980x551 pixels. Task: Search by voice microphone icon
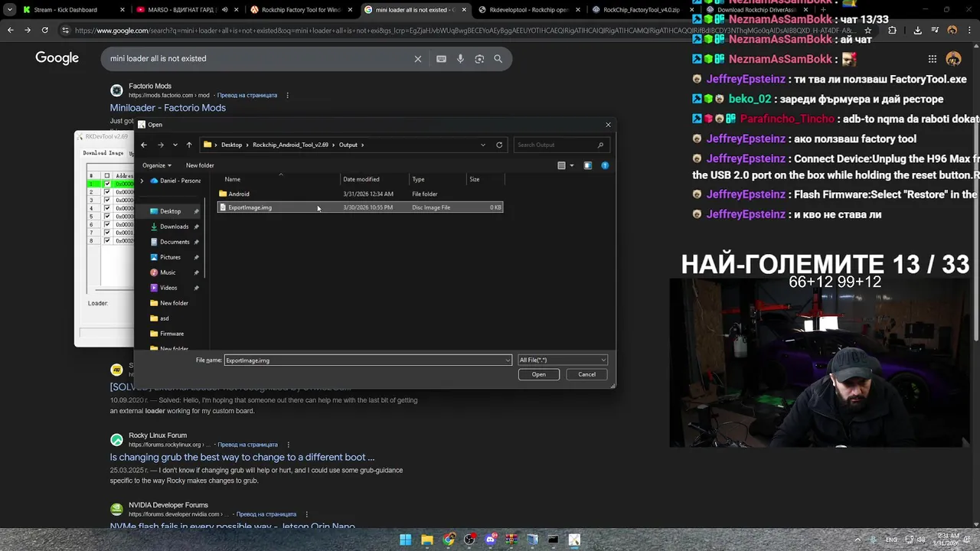(460, 59)
